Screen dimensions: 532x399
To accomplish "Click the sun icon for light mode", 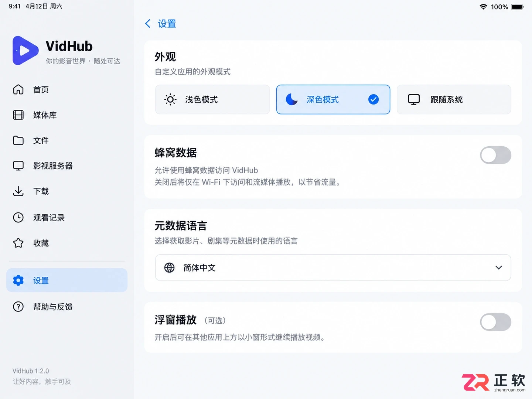I will click(170, 99).
